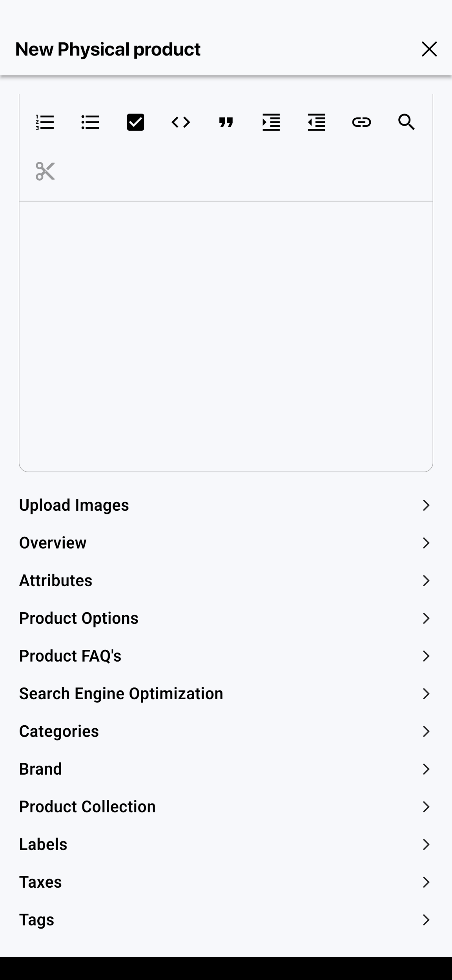Expand the Overview section
The height and width of the screenshot is (980, 452).
[x=226, y=543]
